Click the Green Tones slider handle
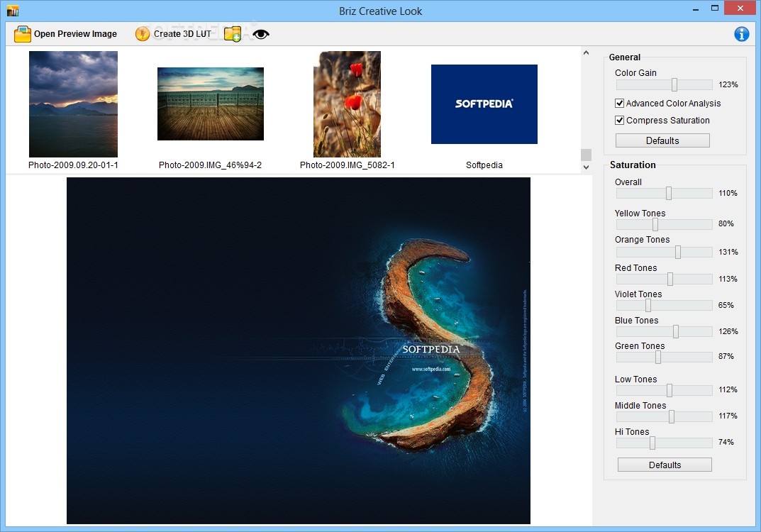Viewport: 761px width, 532px height. tap(657, 358)
